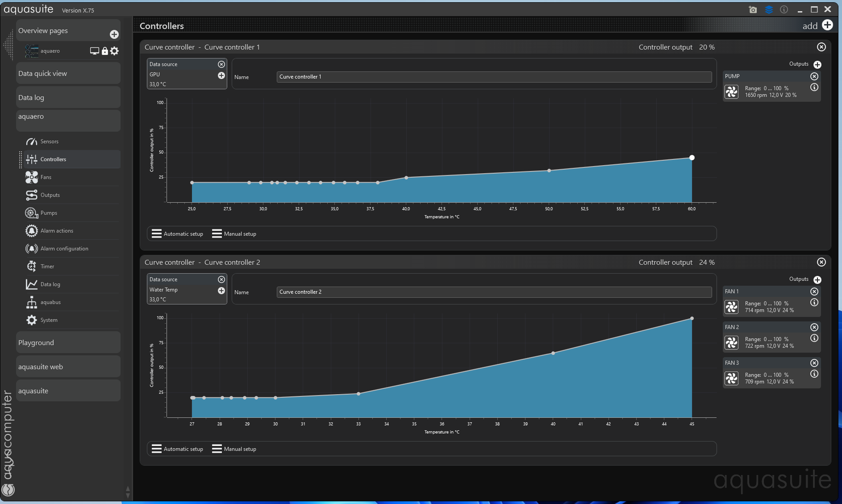Image resolution: width=842 pixels, height=504 pixels.
Task: Remove PUMP output
Action: click(814, 76)
